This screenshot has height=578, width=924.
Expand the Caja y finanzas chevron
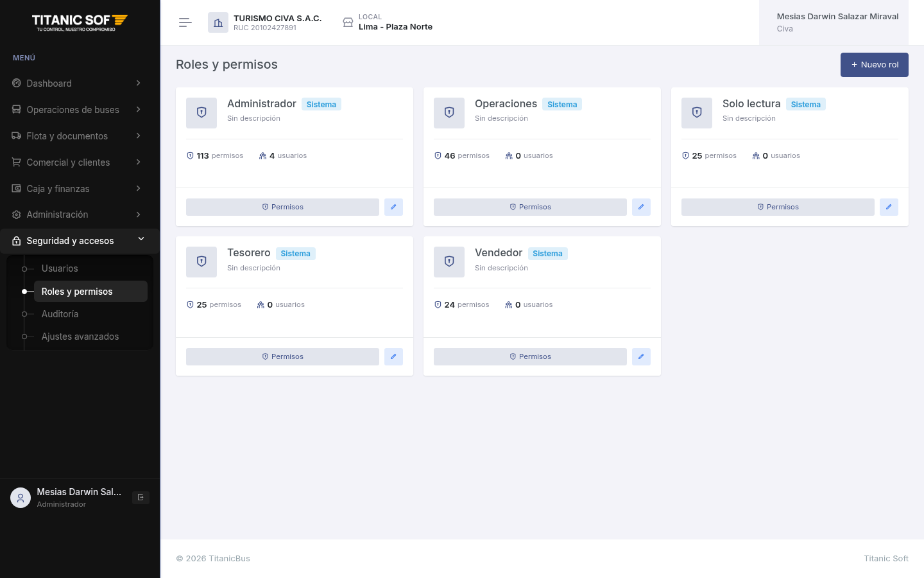[138, 189]
